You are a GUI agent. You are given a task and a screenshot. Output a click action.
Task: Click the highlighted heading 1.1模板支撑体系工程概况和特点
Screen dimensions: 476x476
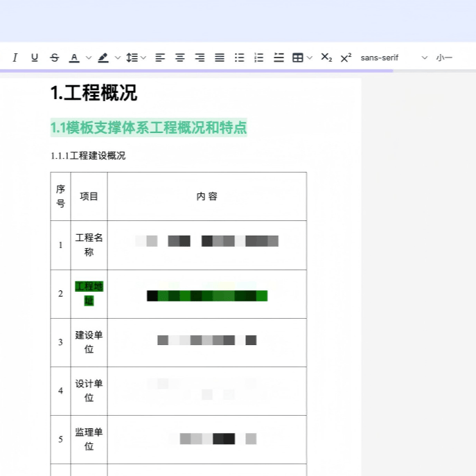pyautogui.click(x=148, y=127)
